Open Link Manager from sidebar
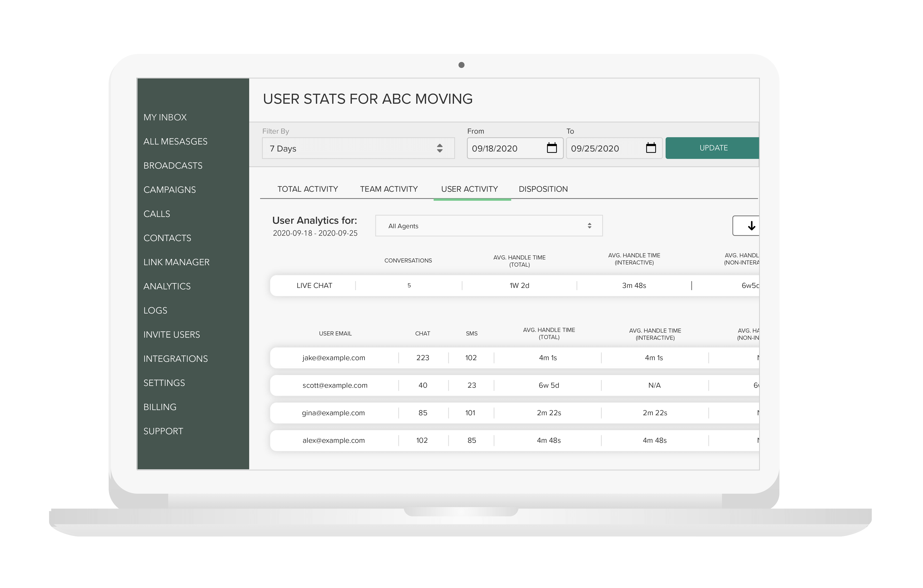Image resolution: width=923 pixels, height=588 pixels. click(176, 262)
